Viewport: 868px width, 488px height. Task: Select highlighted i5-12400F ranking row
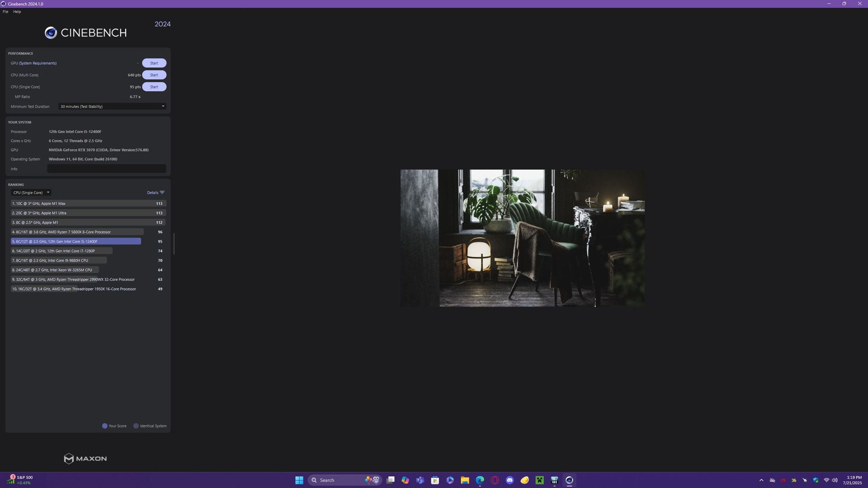88,241
